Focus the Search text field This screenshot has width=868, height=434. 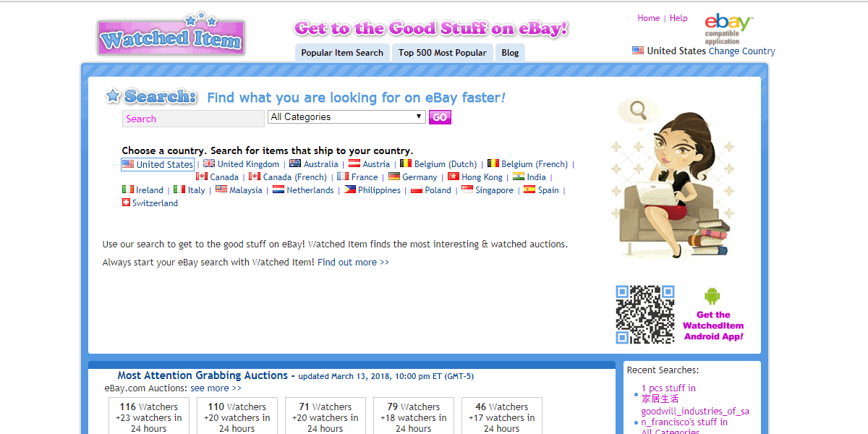pos(193,119)
